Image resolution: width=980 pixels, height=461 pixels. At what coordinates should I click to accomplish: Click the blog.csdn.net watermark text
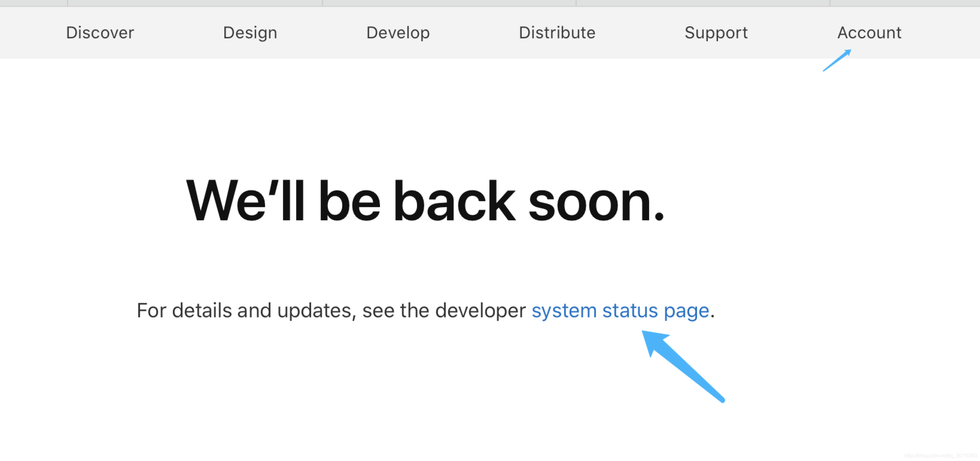coord(940,456)
